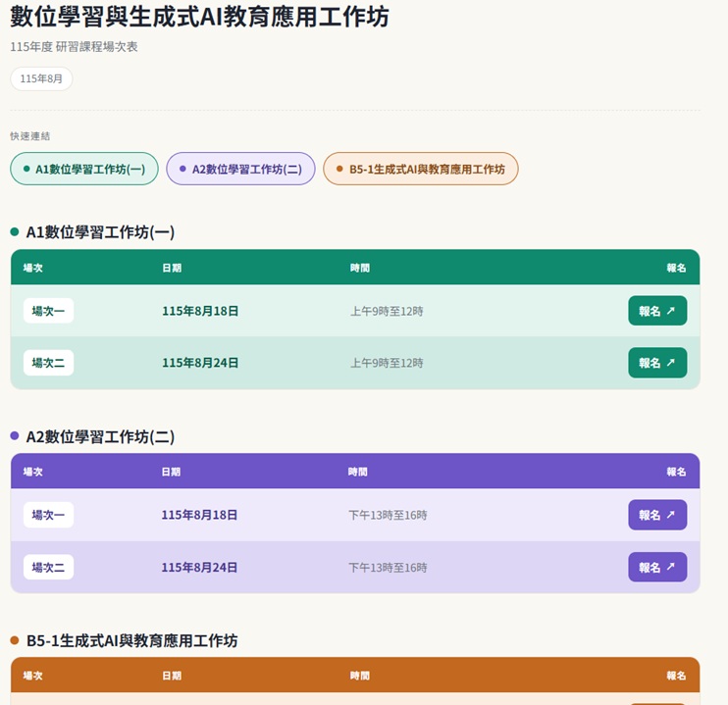Register for A2 場次一 afternoon session
This screenshot has width=728, height=705.
pos(657,515)
